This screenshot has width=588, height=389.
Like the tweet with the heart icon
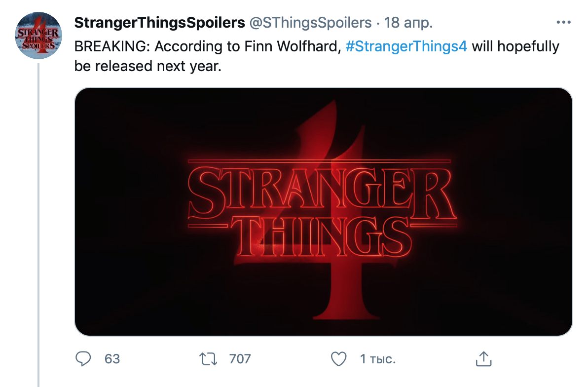click(338, 359)
